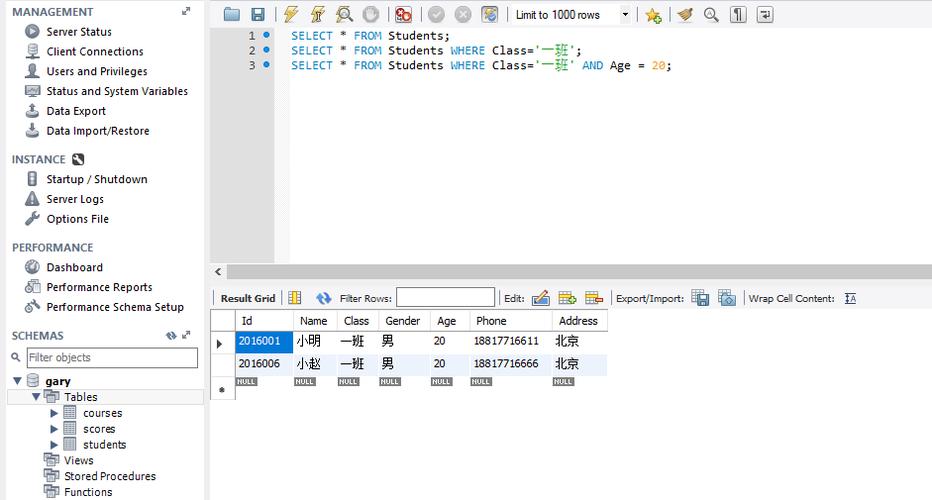The image size is (932, 500).
Task: Expand Management panel arrows icon
Action: click(186, 11)
